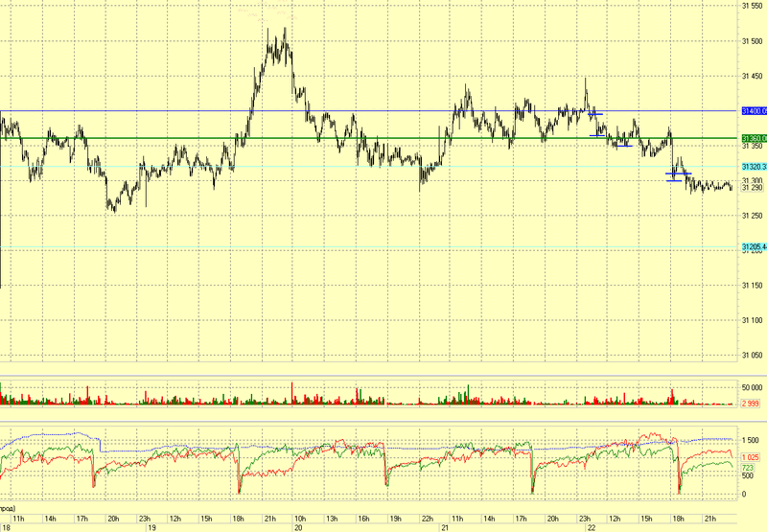Click the 13h time axis label
This screenshot has height=532, width=767.
pos(332,519)
